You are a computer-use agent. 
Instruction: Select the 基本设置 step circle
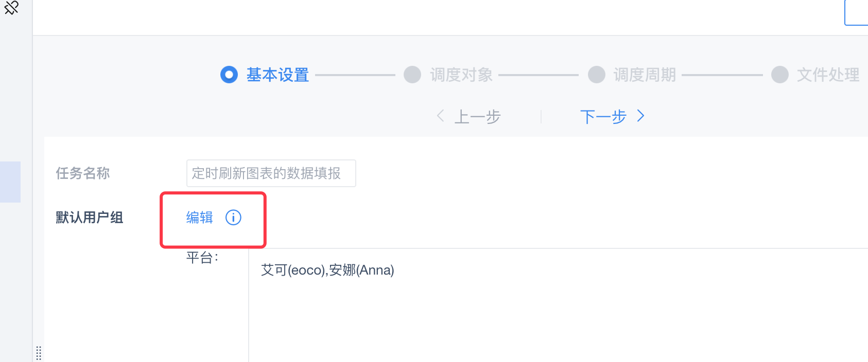pyautogui.click(x=229, y=75)
